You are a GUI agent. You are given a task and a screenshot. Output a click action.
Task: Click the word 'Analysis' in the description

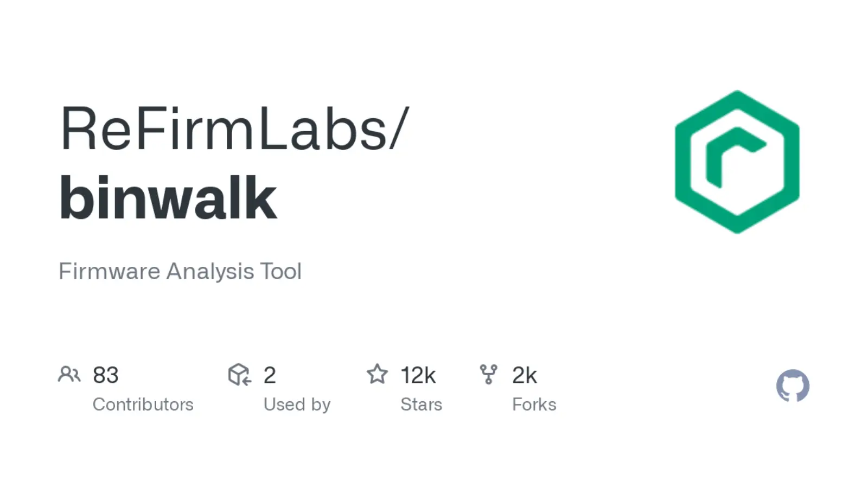(x=210, y=271)
